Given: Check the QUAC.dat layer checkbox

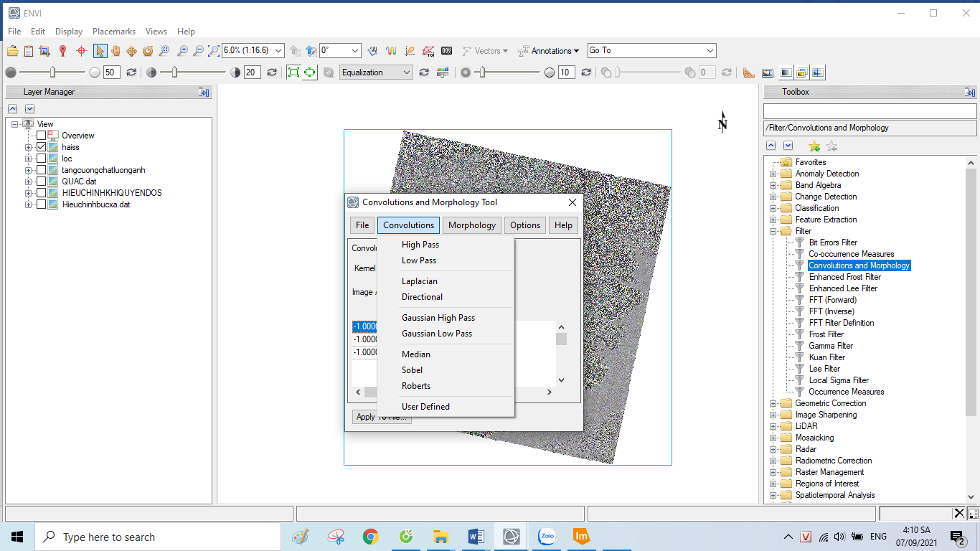Looking at the screenshot, I should (x=42, y=182).
